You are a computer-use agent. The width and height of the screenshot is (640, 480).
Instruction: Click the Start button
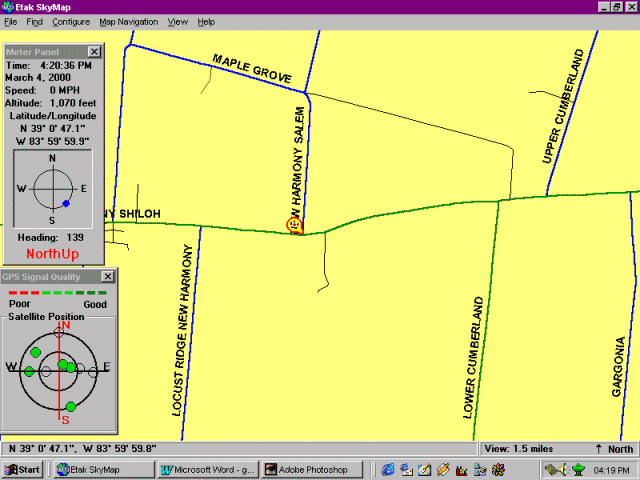click(x=22, y=470)
